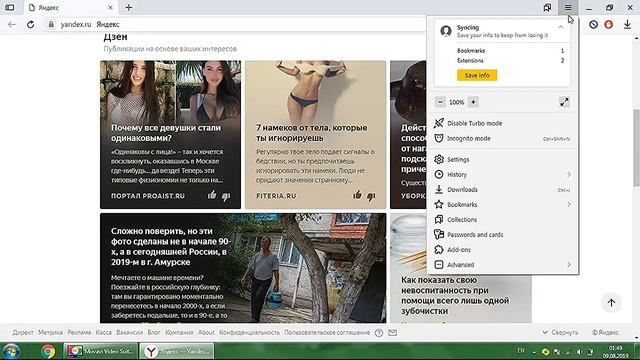Open Collections menu entry
This screenshot has height=360, width=640.
502,220
